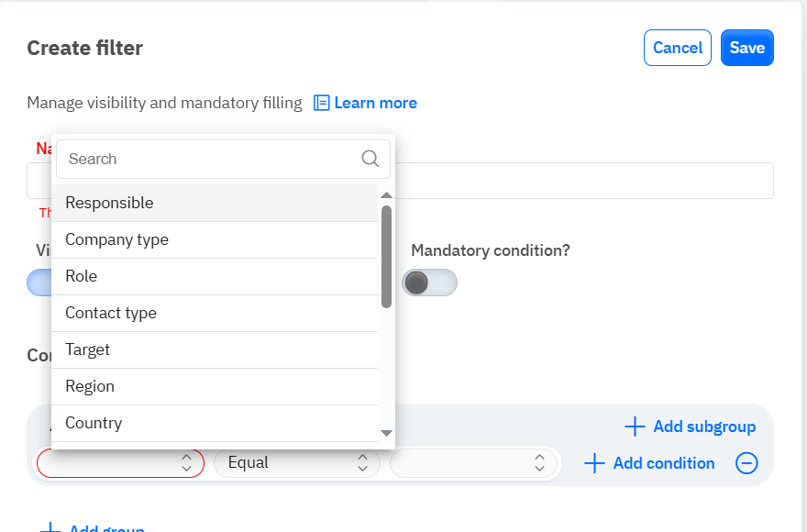This screenshot has height=532, width=807.
Task: Click the search magnifier icon
Action: (x=370, y=159)
